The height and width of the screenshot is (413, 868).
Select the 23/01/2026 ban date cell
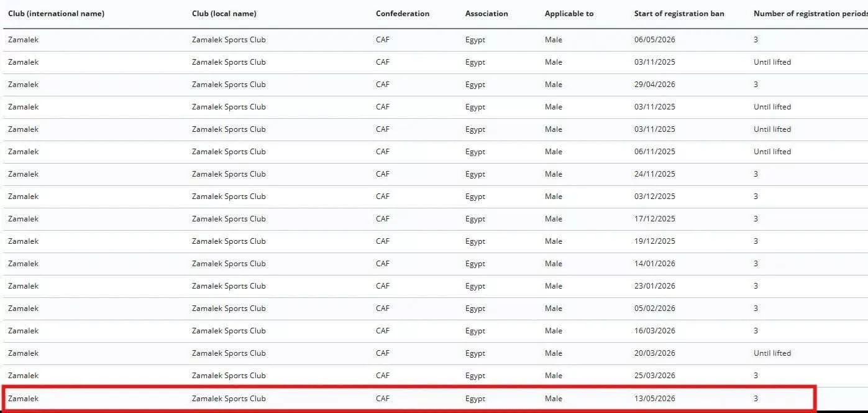point(655,286)
